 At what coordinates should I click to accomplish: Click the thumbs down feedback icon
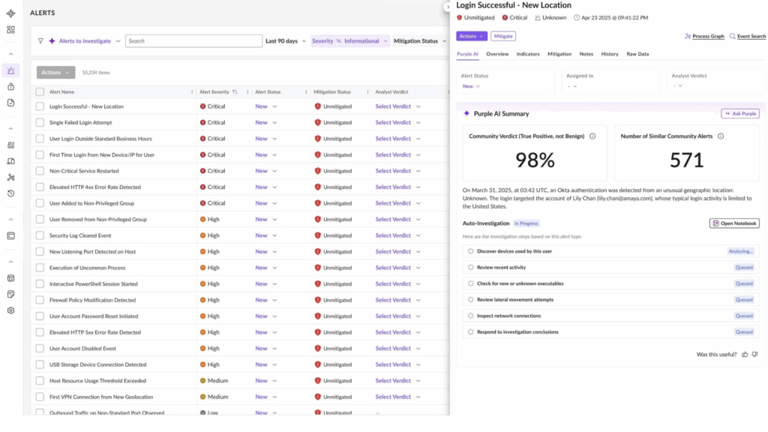click(x=755, y=354)
